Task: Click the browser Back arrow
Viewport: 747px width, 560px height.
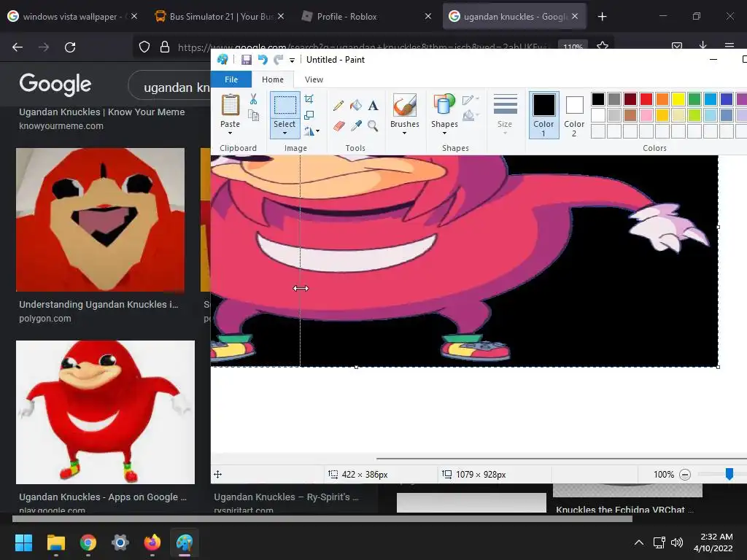Action: click(x=18, y=47)
